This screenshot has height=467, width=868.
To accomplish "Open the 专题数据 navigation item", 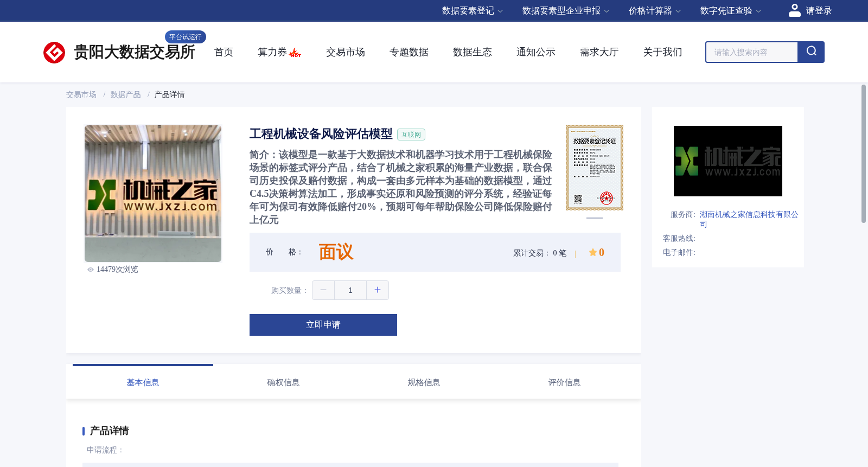I will (409, 52).
